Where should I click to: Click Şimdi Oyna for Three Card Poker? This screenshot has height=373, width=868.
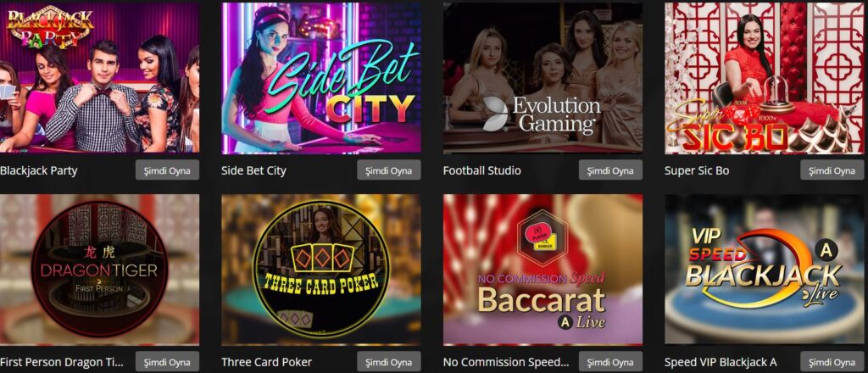coord(389,363)
